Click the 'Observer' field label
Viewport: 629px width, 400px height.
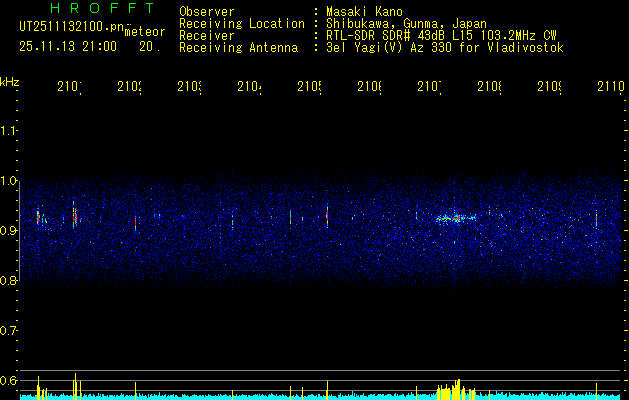coord(207,11)
